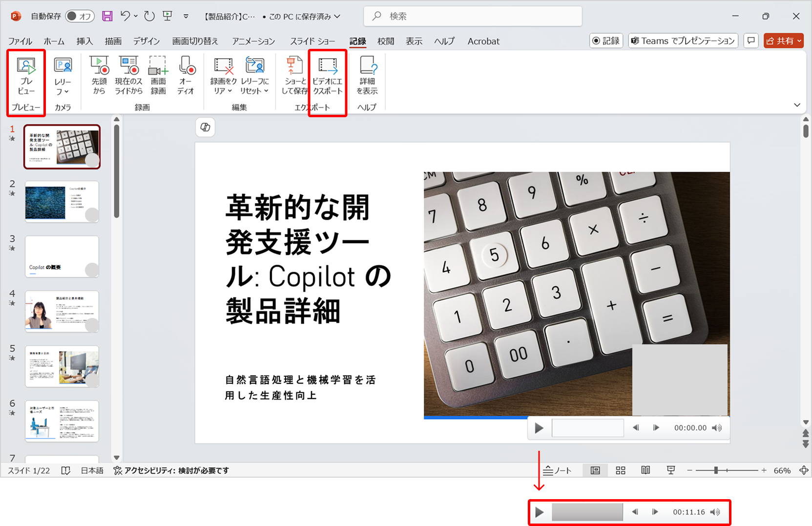Expand the Undo history dropdown arrow

(x=136, y=16)
